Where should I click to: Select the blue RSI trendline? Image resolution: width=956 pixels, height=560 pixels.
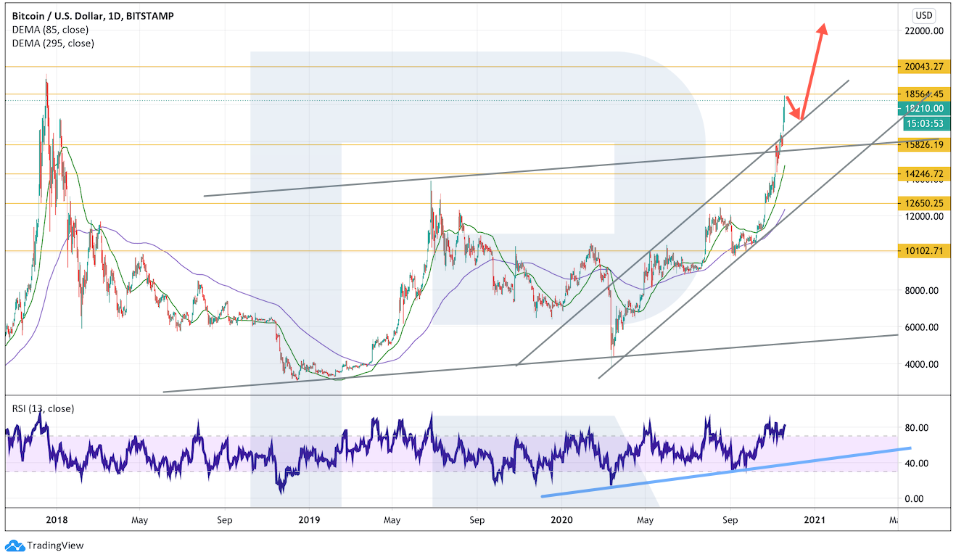coord(725,472)
